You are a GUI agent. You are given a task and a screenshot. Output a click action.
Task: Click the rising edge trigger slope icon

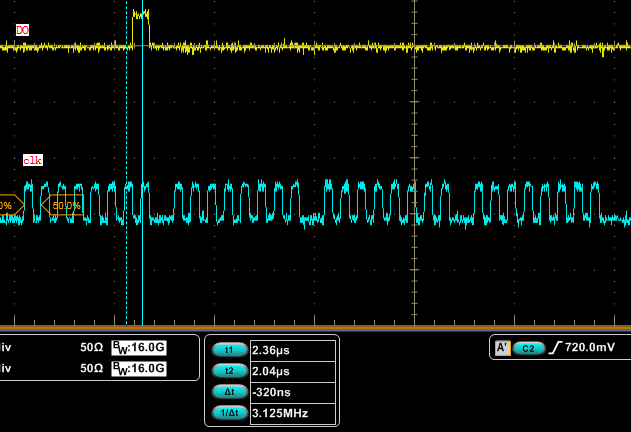point(555,347)
